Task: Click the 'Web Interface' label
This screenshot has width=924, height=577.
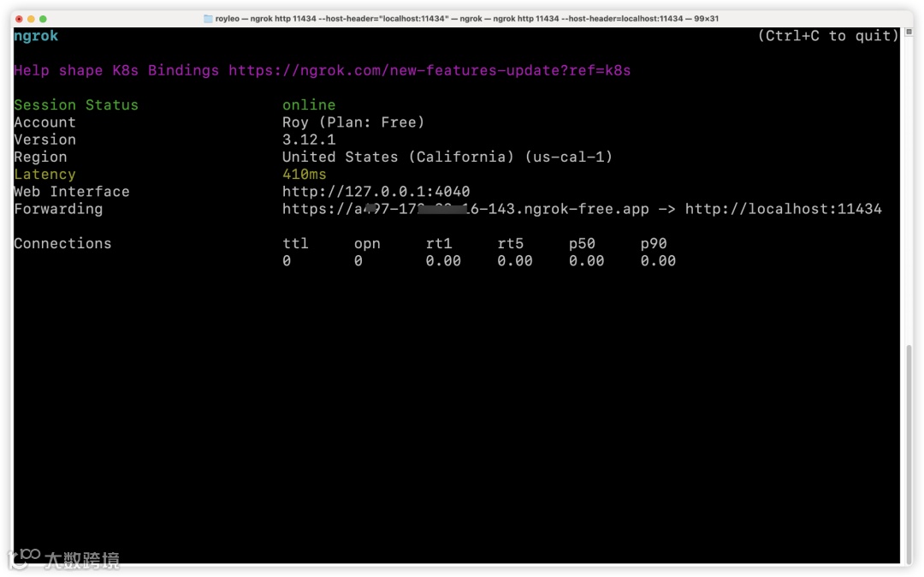Action: (x=72, y=192)
